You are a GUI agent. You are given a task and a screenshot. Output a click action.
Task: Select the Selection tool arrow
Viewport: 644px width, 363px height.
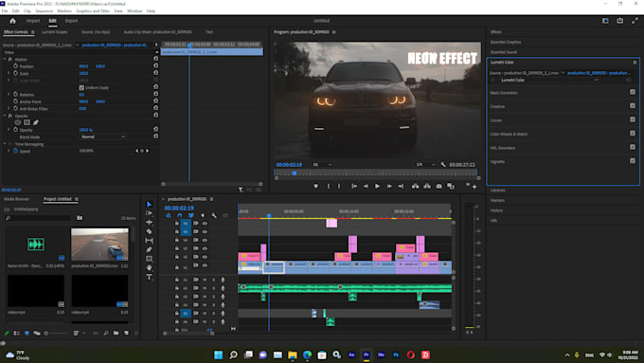[x=149, y=205]
